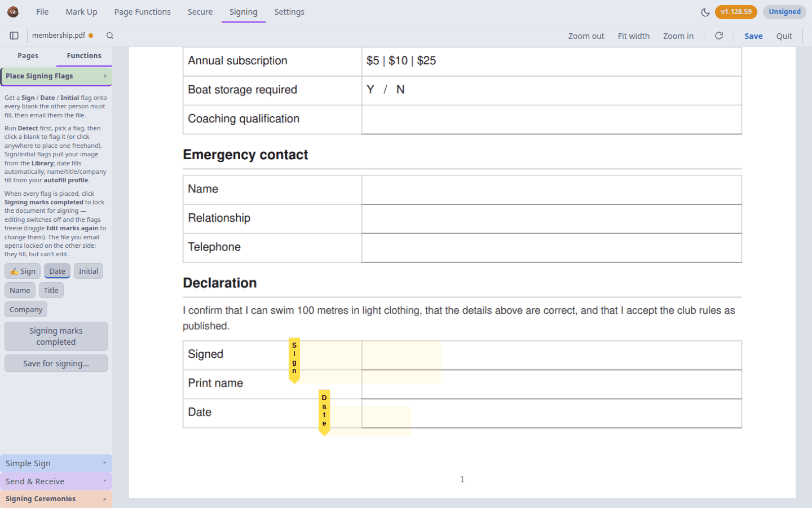Select the yellow Sign flag marker
The height and width of the screenshot is (508, 812).
(x=294, y=360)
